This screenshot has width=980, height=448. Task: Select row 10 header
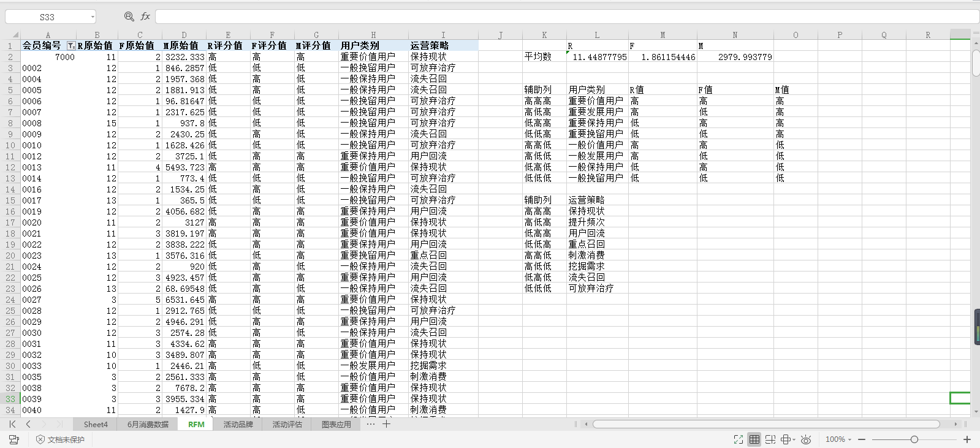10,145
